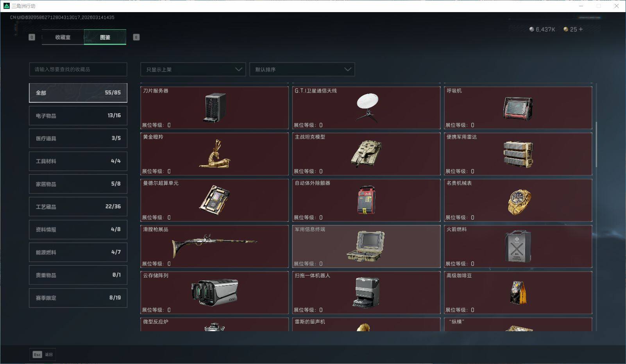
Task: Click the 返回 back button
Action: tap(48, 355)
